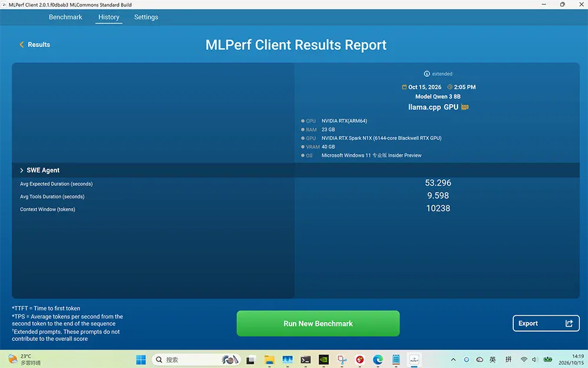Image resolution: width=588 pixels, height=368 pixels.
Task: Click the Avg Expected Duration value 53.296
Action: coord(438,183)
